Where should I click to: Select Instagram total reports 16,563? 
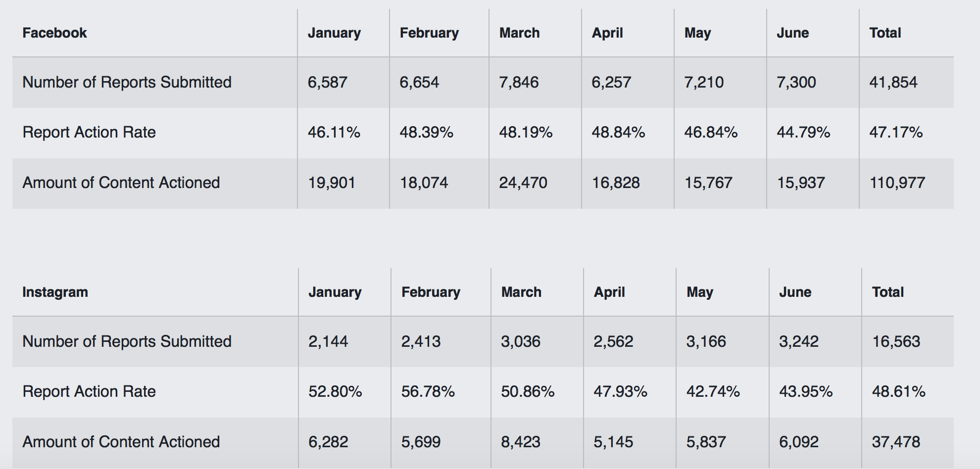(896, 341)
